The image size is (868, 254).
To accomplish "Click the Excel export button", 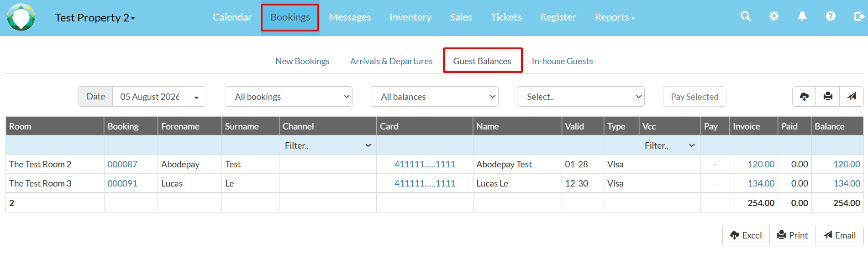I will click(x=746, y=235).
